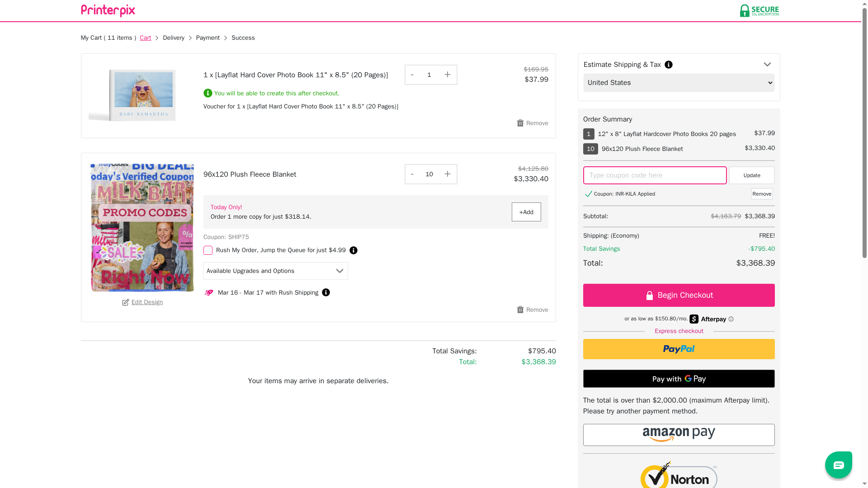Open the chat support bubble

[838, 465]
